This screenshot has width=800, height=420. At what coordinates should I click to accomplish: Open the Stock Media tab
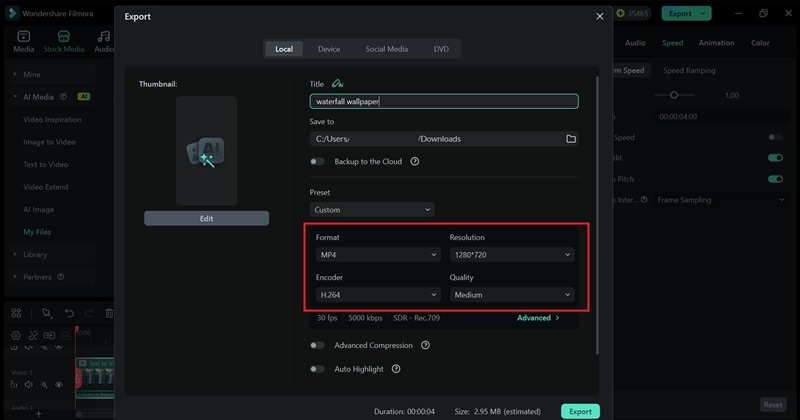tap(64, 41)
